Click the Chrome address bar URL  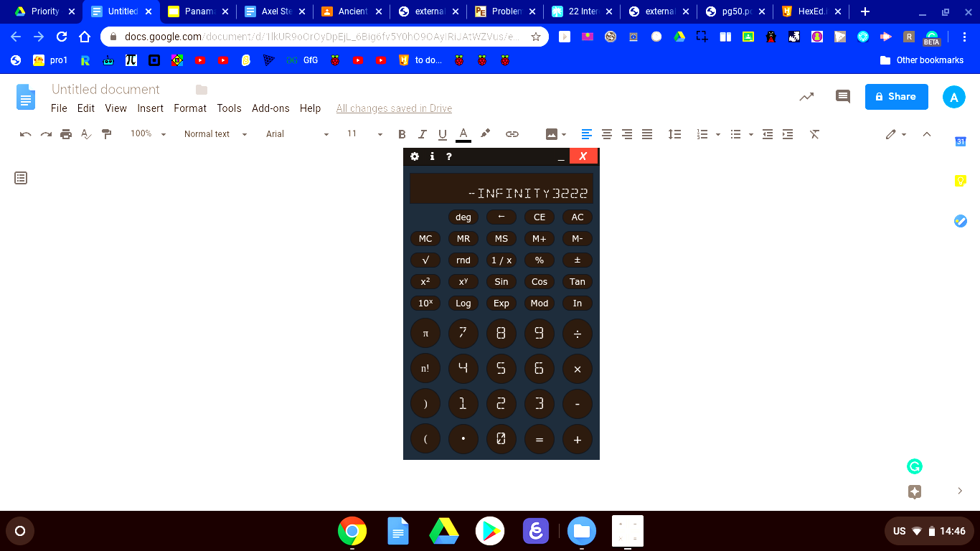tap(323, 37)
